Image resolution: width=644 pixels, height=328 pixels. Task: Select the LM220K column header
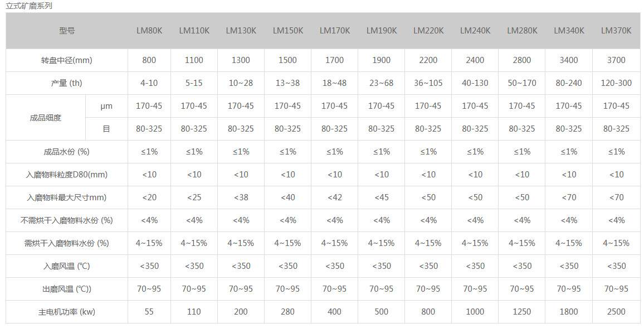tap(428, 31)
